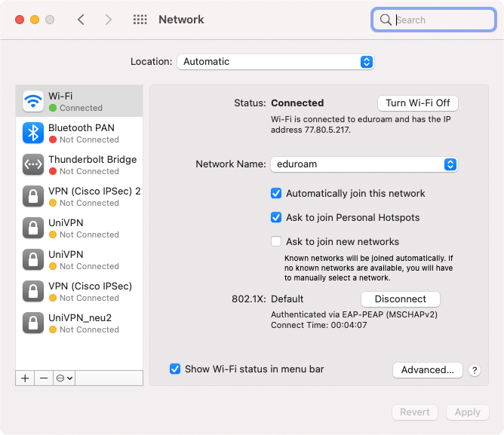Viewport: 504px width, 435px height.
Task: Open the Location dropdown
Action: point(275,62)
